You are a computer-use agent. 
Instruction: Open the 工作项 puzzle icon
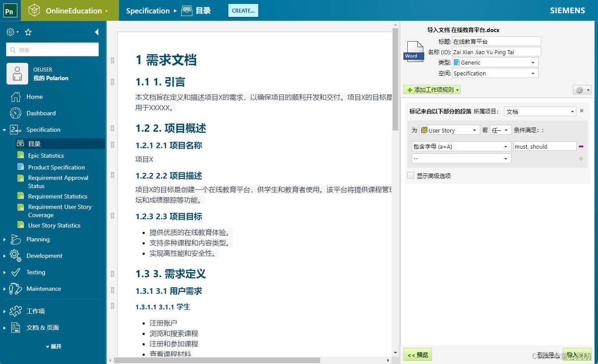click(x=16, y=311)
